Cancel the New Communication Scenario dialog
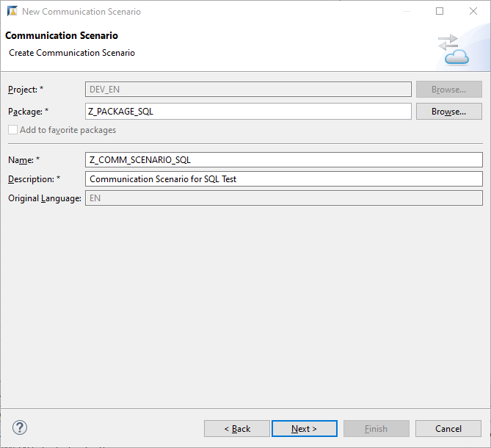This screenshot has height=448, width=491. pos(448,429)
